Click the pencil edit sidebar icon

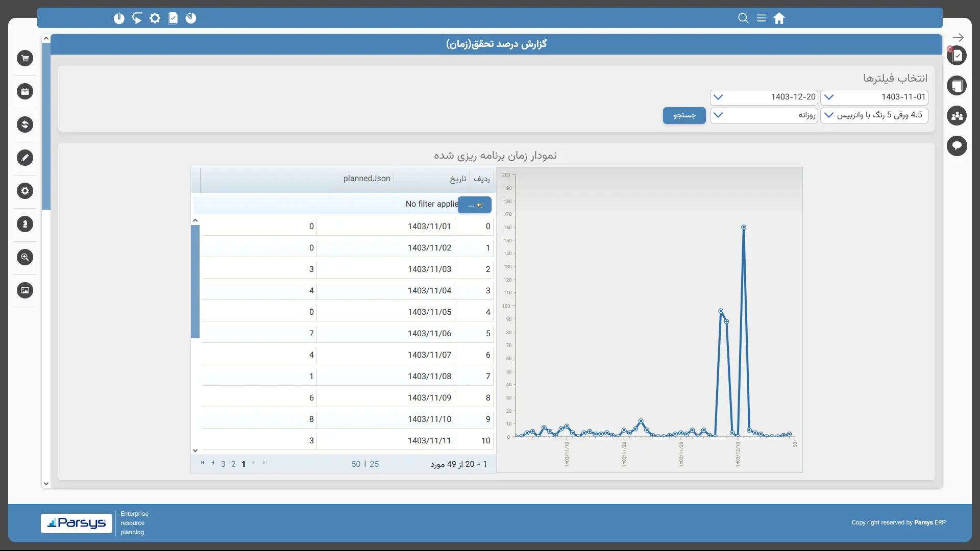[x=24, y=158]
